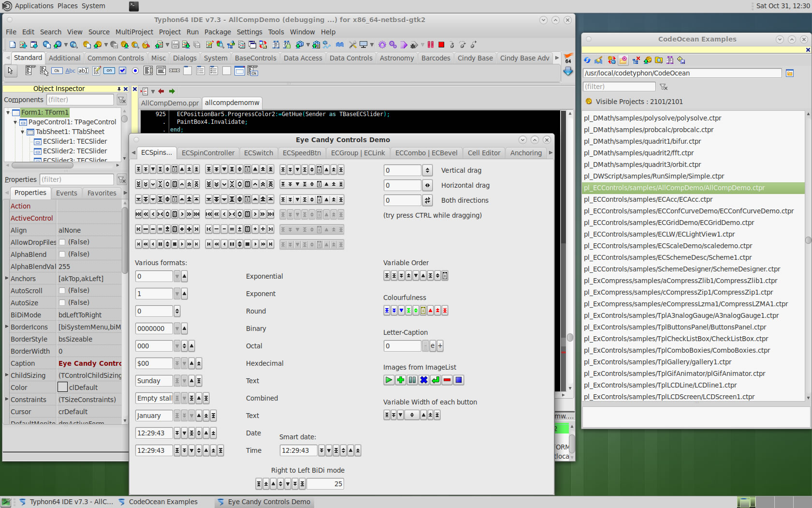812x508 pixels.
Task: Open the Applications menu in top panel
Action: pyautogui.click(x=34, y=6)
